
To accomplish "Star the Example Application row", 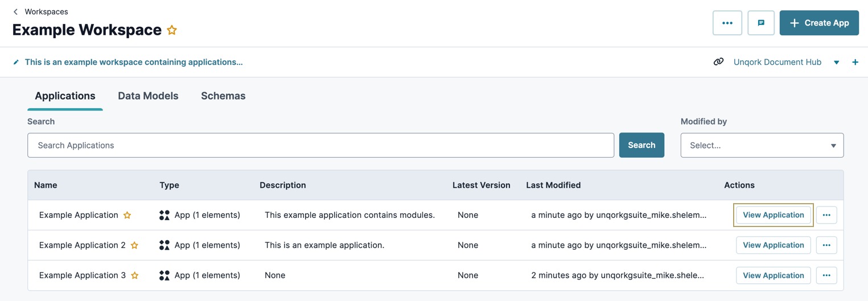I will click(127, 215).
